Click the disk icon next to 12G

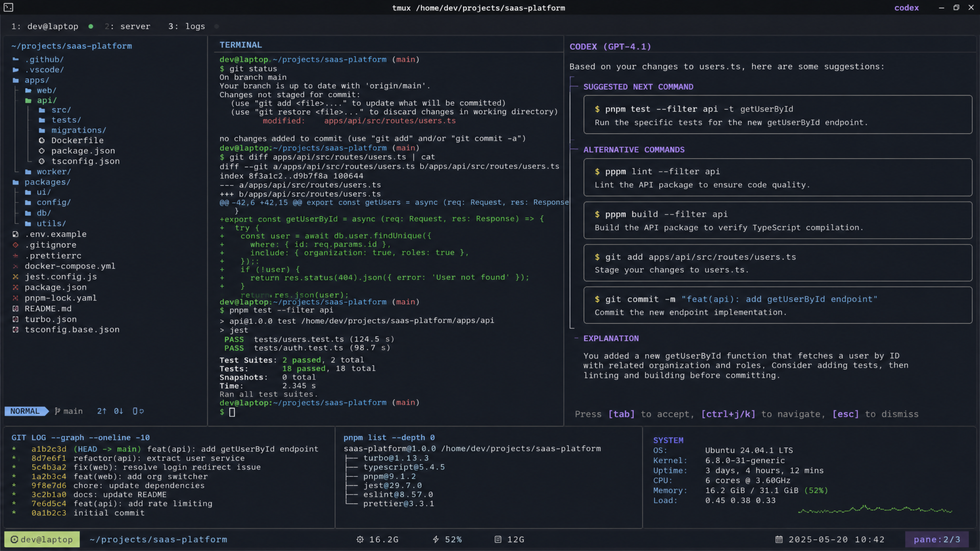coord(498,540)
